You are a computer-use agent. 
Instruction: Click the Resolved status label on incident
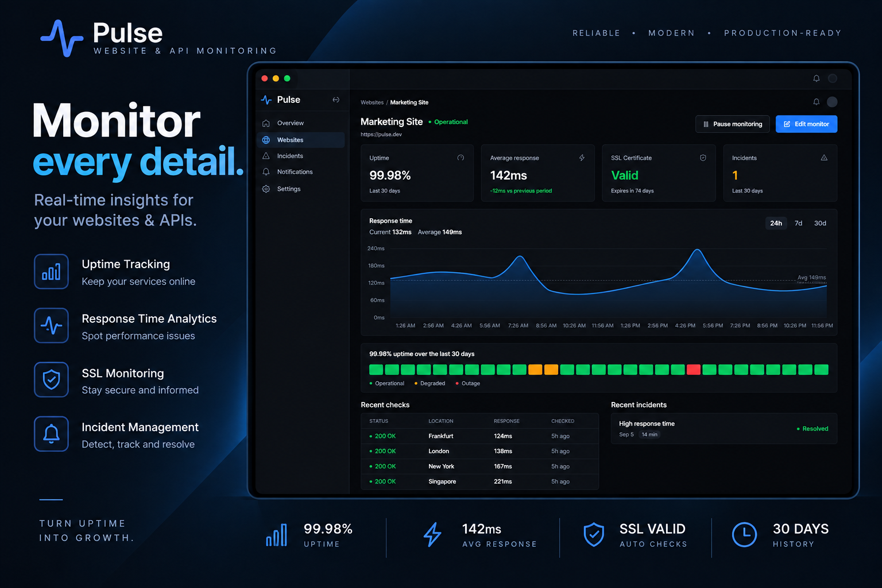pos(813,429)
